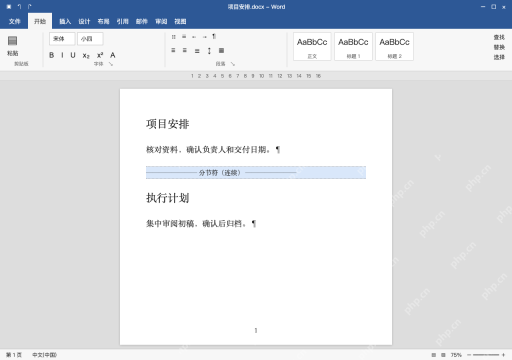Toggle subscript x₂ formatting
Image resolution: width=512 pixels, height=360 pixels.
coord(86,55)
